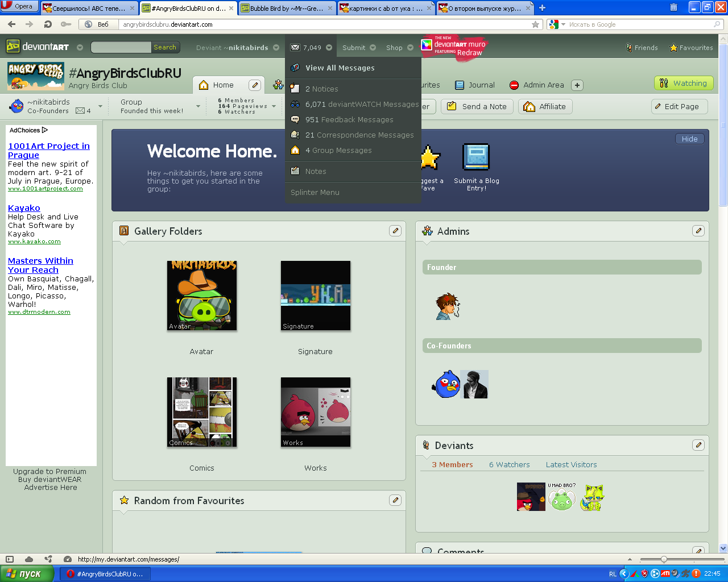Viewport: 728px width, 582px height.
Task: Click the AdChoices icon
Action: point(45,130)
